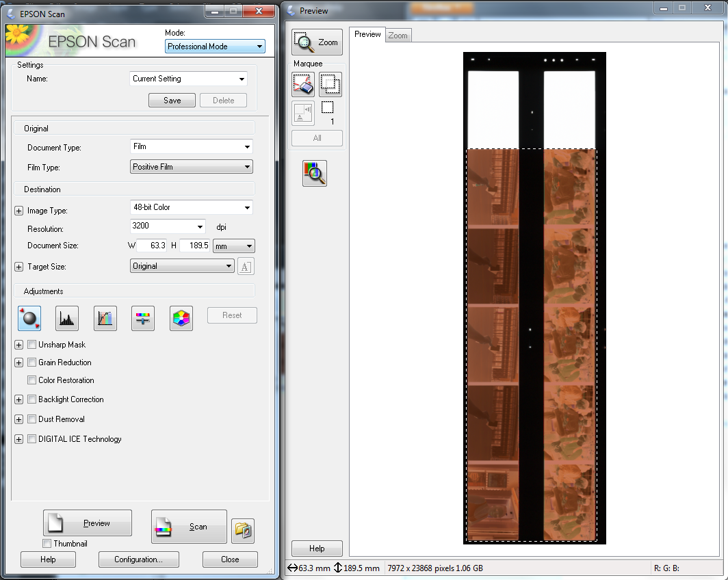Click the Duplicate Marquee icon
The image size is (728, 580).
329,84
